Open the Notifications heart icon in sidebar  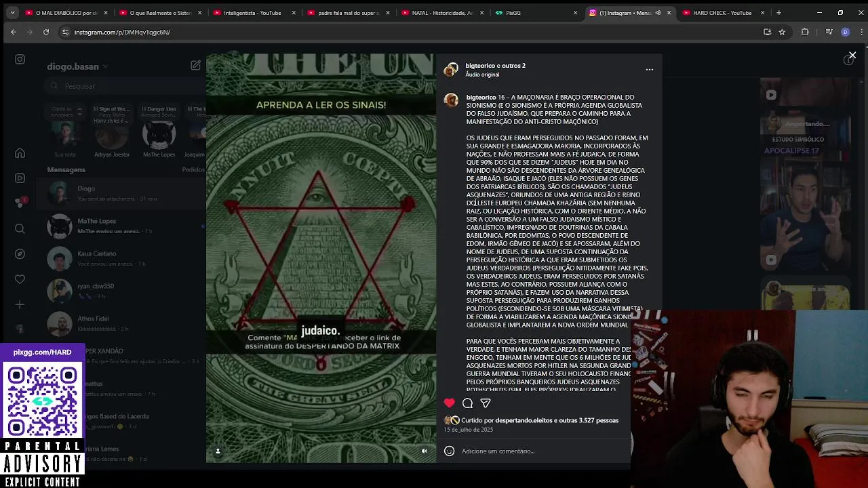pyautogui.click(x=20, y=279)
